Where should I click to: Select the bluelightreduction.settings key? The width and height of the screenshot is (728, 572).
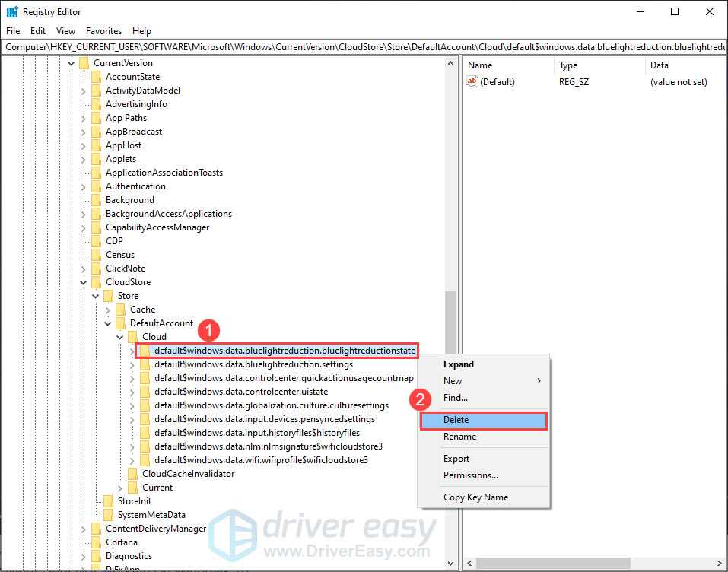coord(253,364)
